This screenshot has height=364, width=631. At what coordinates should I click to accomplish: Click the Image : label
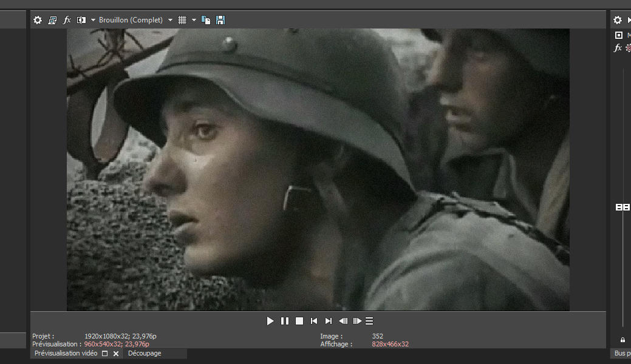[331, 336]
